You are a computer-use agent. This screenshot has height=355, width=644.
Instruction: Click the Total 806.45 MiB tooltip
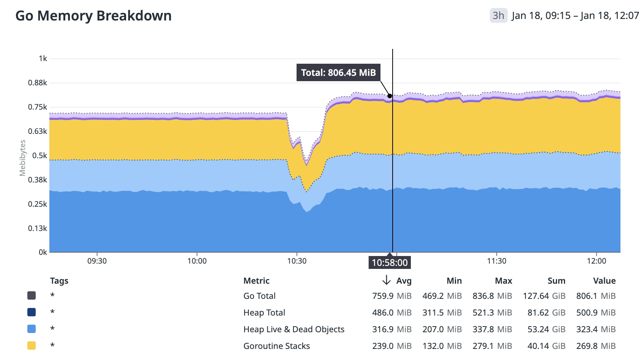click(x=338, y=72)
